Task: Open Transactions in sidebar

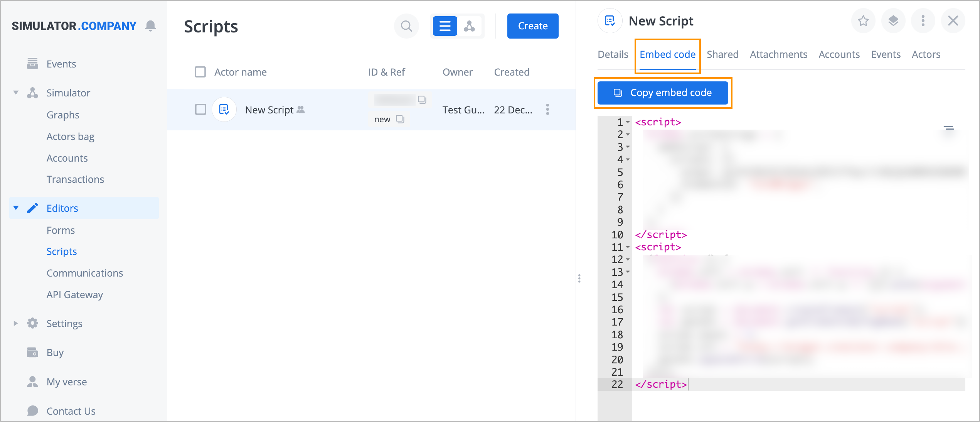Action: [x=75, y=179]
